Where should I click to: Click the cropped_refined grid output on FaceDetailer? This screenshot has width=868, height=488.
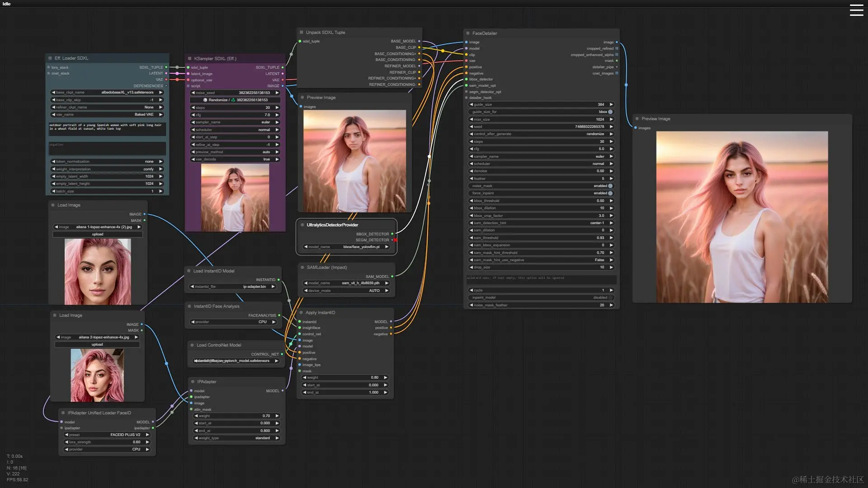617,48
